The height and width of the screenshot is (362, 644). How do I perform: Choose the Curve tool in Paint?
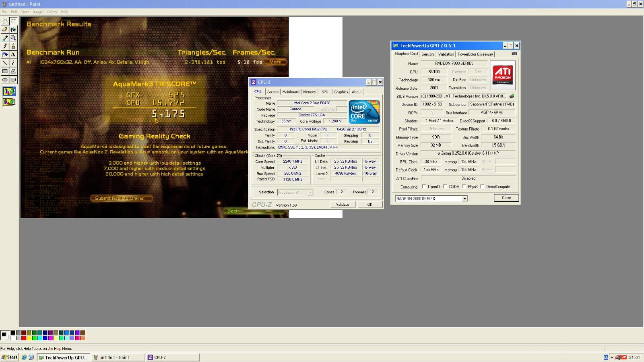pyautogui.click(x=13, y=63)
